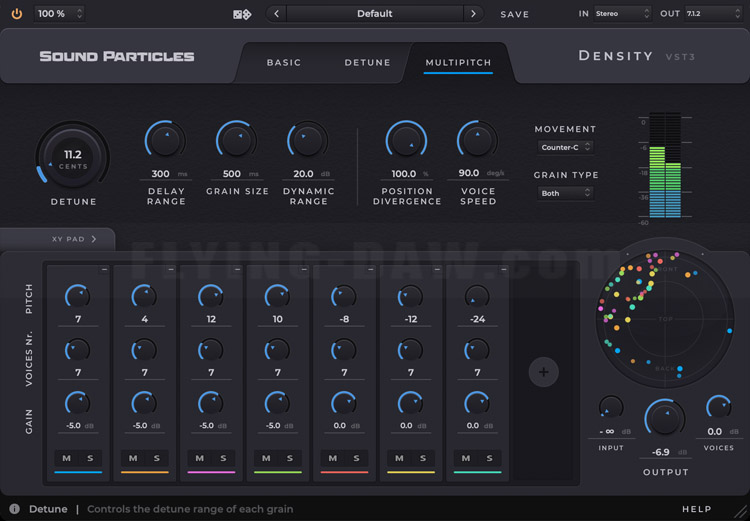Click the Voices level knob
The width and height of the screenshot is (750, 521).
718,407
